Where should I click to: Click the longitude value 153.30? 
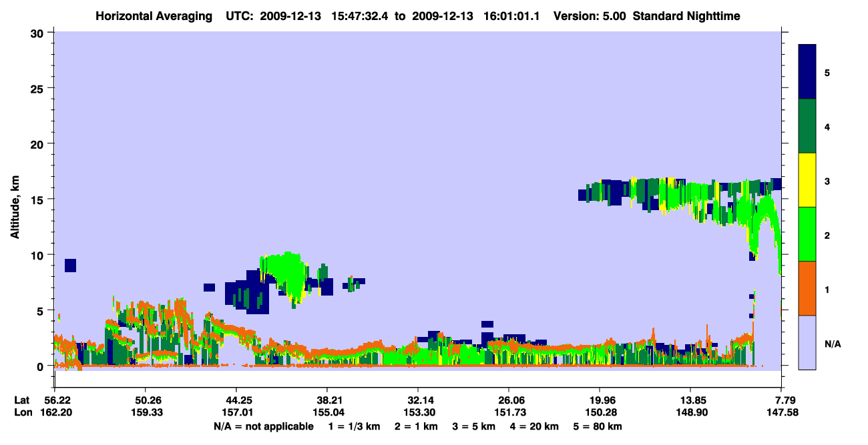point(418,412)
